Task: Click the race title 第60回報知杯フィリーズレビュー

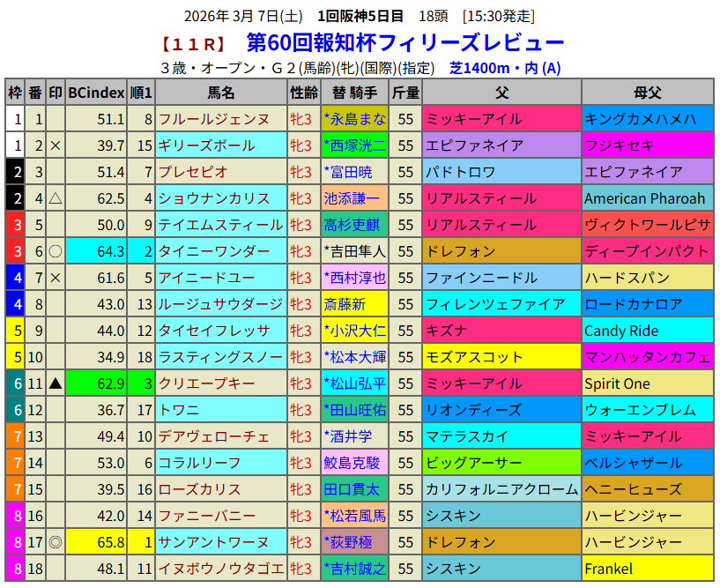Action: click(405, 42)
